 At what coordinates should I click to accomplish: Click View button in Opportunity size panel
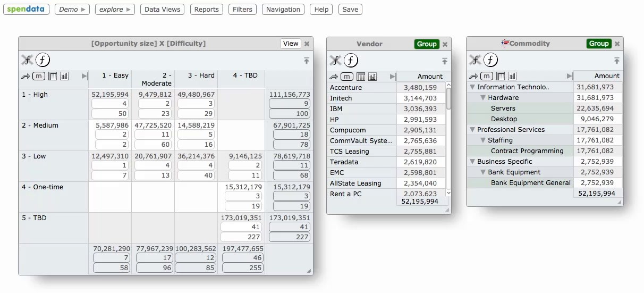291,44
